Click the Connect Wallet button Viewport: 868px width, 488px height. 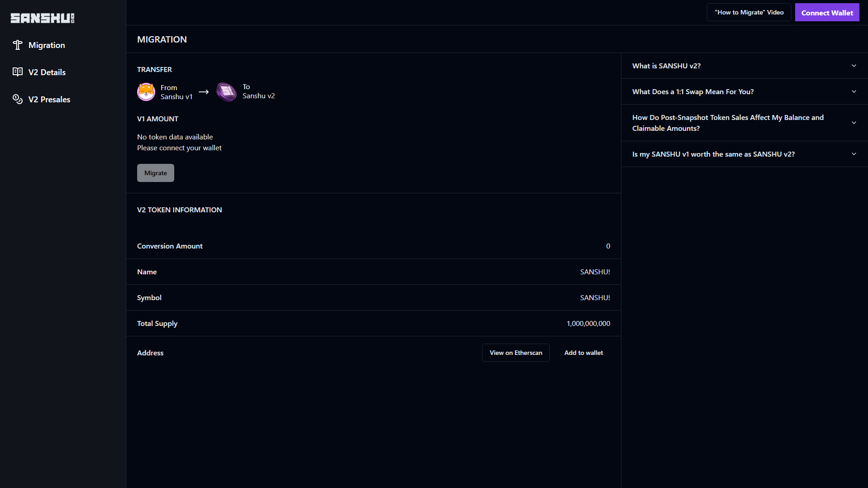(x=827, y=13)
